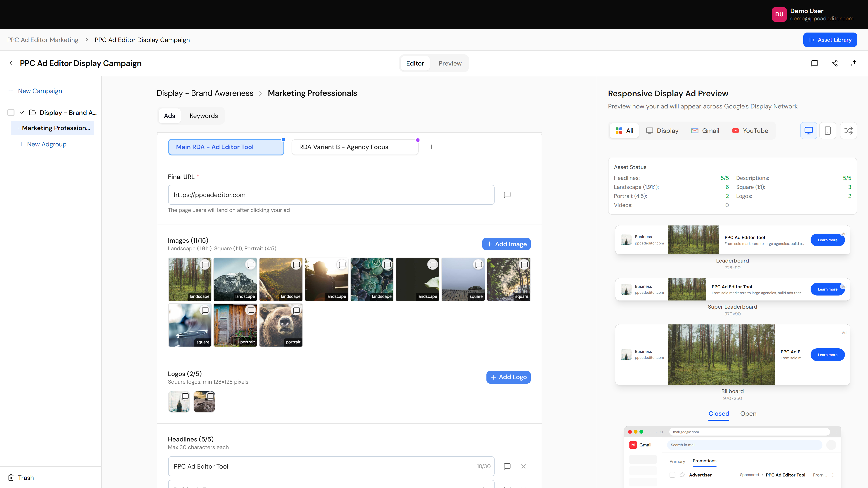This screenshot has width=868, height=488.
Task: Select the Ads tab
Action: click(x=170, y=116)
